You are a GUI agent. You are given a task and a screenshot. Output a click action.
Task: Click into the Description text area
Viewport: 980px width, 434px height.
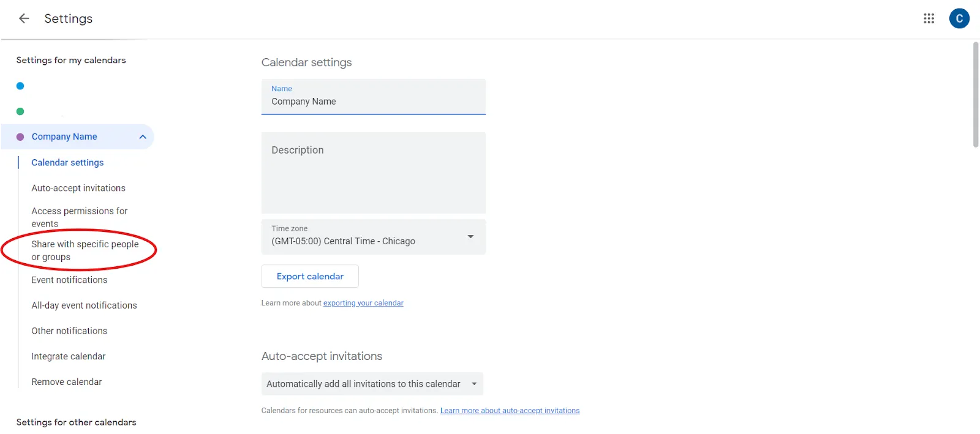[374, 173]
